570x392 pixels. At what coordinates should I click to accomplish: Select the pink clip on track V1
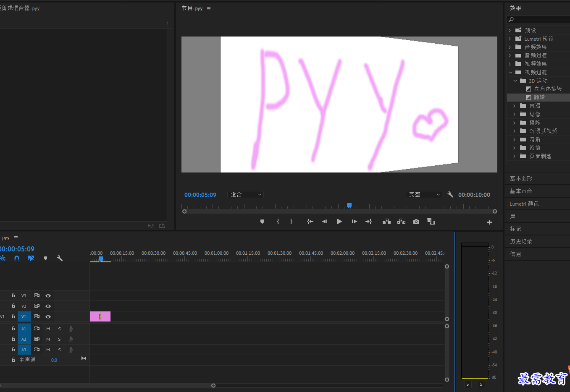pos(100,316)
